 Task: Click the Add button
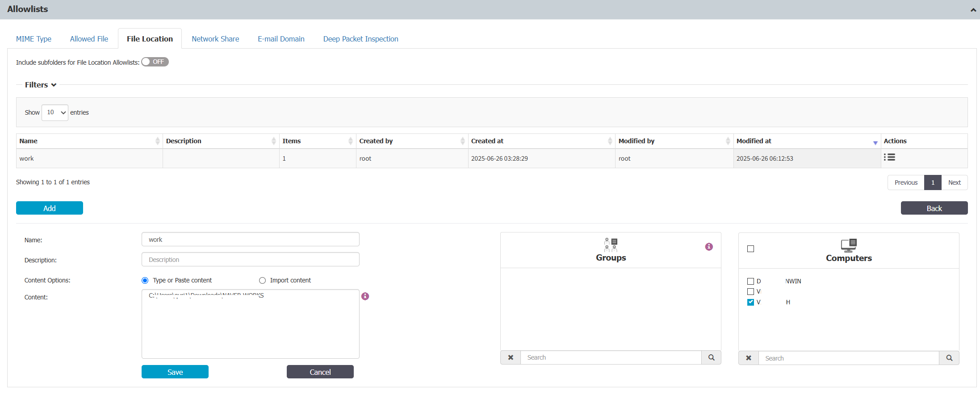[50, 208]
